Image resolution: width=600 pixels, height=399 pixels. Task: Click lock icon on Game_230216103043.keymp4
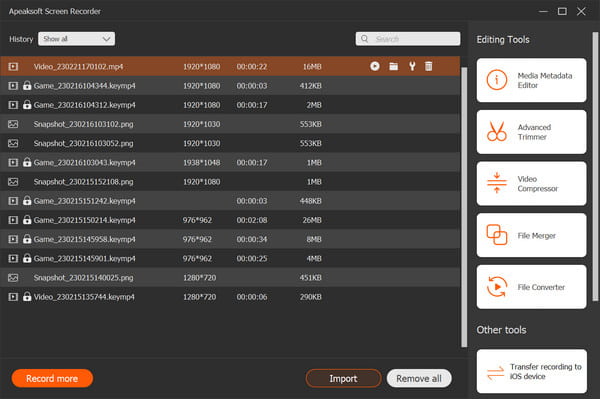[x=27, y=162]
